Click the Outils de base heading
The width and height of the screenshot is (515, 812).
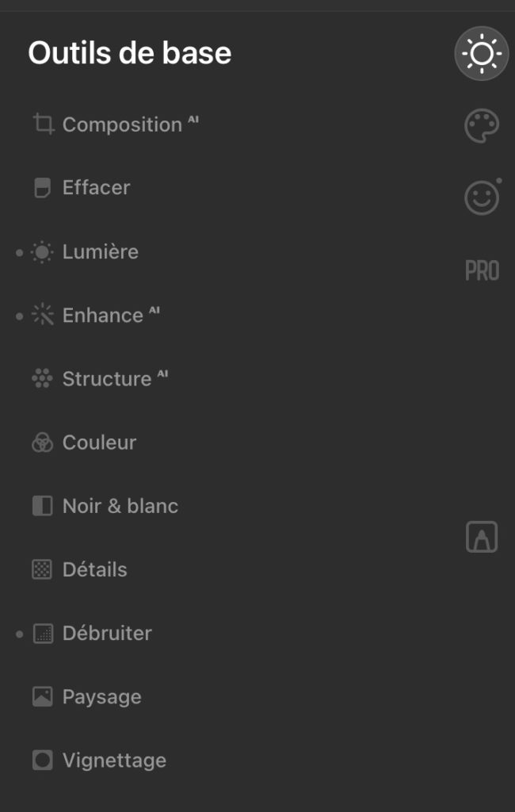pos(129,53)
